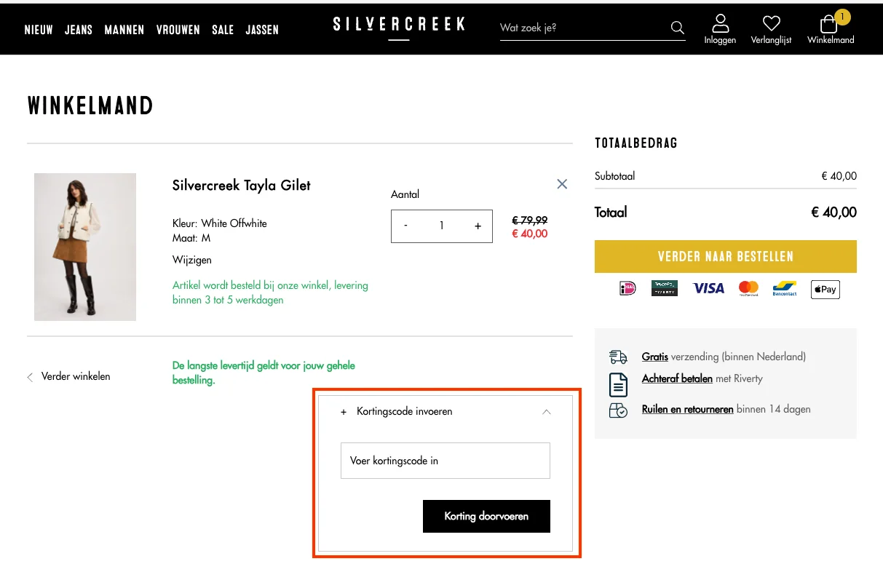Open the Gratis verzending link

[653, 357]
